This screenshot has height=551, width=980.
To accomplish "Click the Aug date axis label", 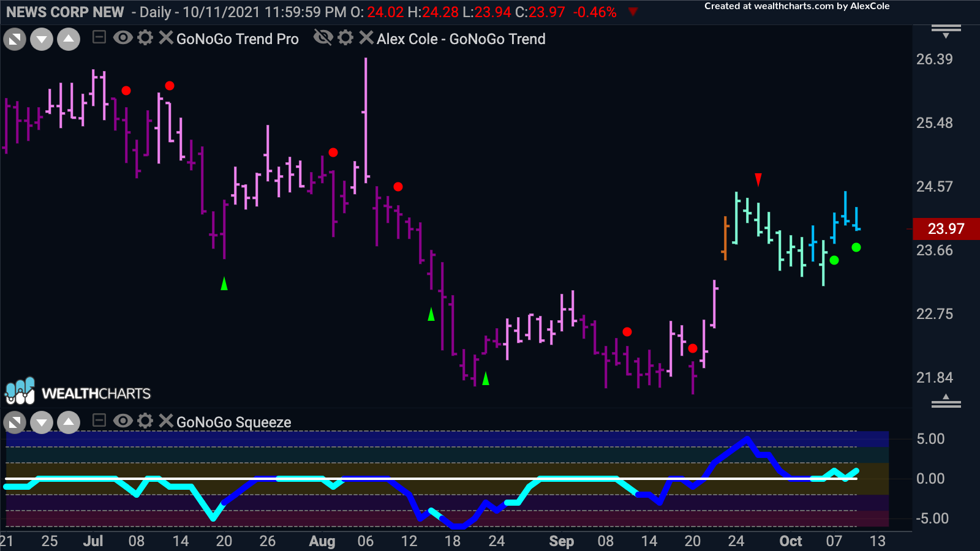I will coord(322,541).
